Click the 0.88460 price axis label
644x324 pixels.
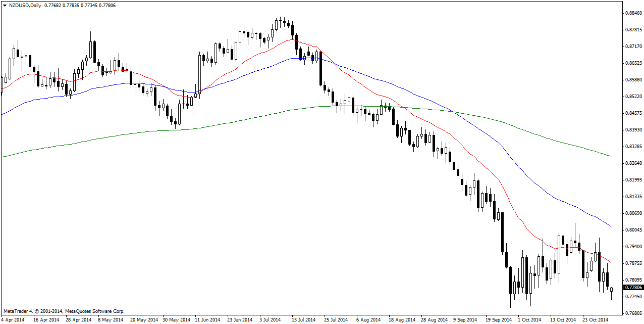tap(632, 13)
